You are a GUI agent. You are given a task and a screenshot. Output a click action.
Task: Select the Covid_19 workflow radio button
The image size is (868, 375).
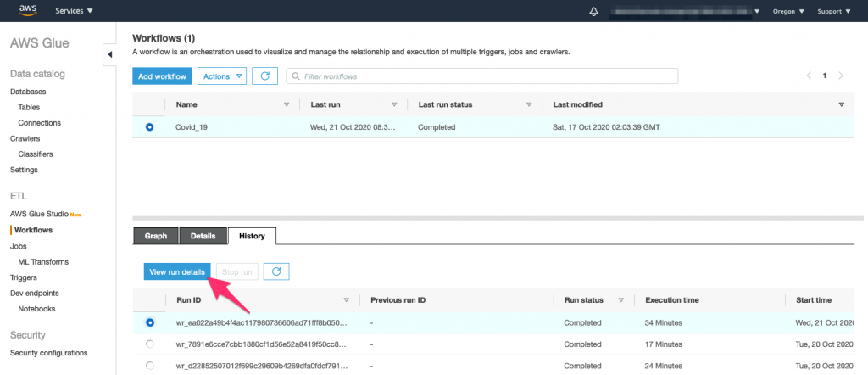(149, 127)
